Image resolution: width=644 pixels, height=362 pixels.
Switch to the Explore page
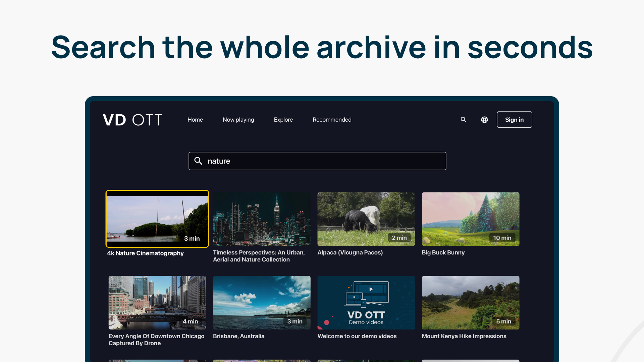click(x=283, y=120)
